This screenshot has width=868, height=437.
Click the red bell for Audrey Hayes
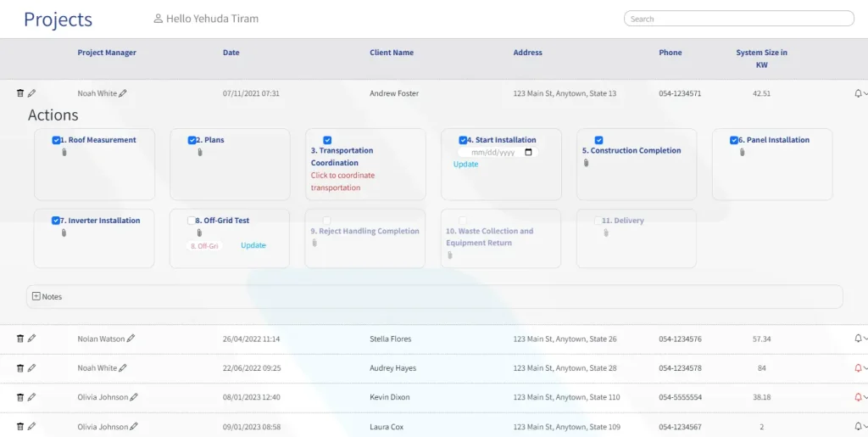point(858,367)
